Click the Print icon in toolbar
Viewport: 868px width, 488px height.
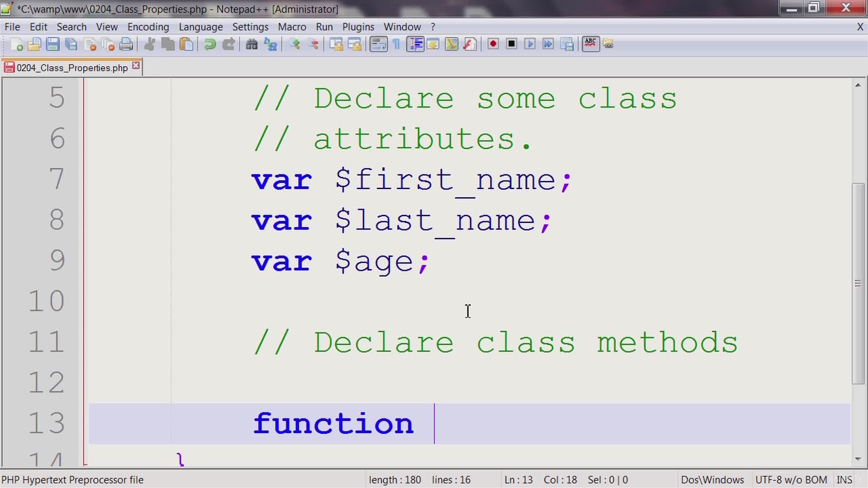point(126,44)
